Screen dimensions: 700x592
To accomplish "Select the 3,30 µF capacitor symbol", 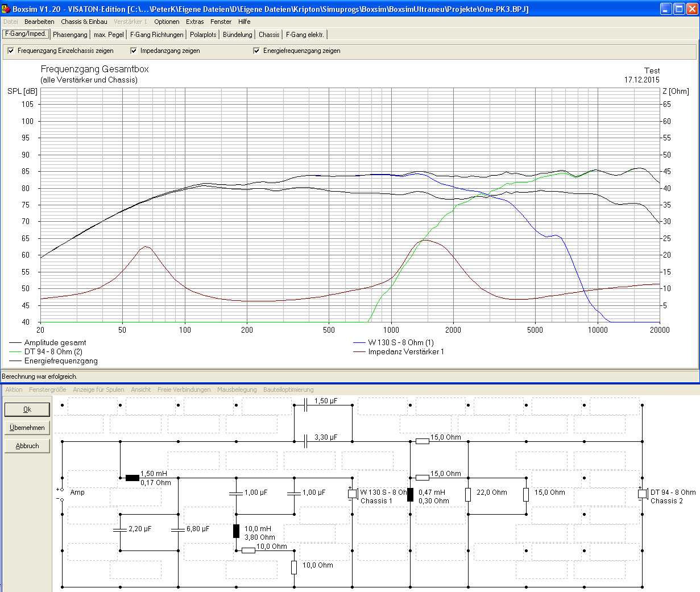I will click(305, 441).
